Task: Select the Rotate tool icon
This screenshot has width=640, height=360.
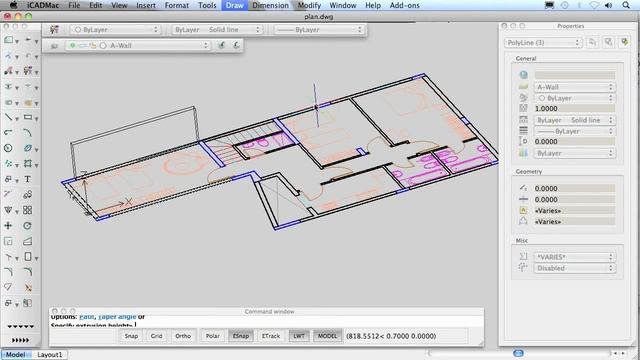Action: tap(28, 226)
